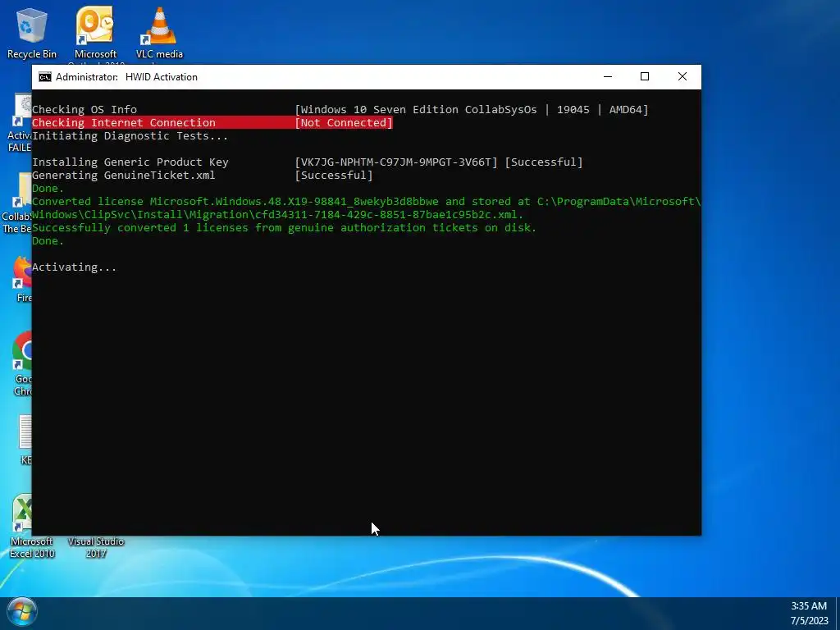The image size is (840, 630).
Task: Open the Recycle Bin desktop icon
Action: [31, 32]
